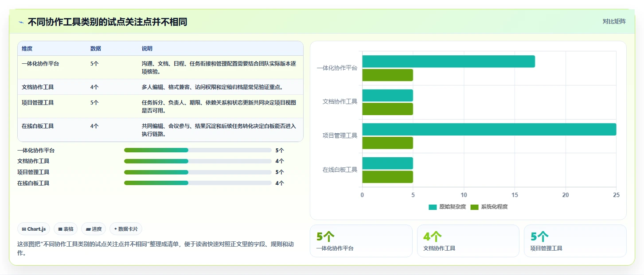644x275 pixels.
Task: Click the 项目管理工具 progress bar
Action: 198,172
